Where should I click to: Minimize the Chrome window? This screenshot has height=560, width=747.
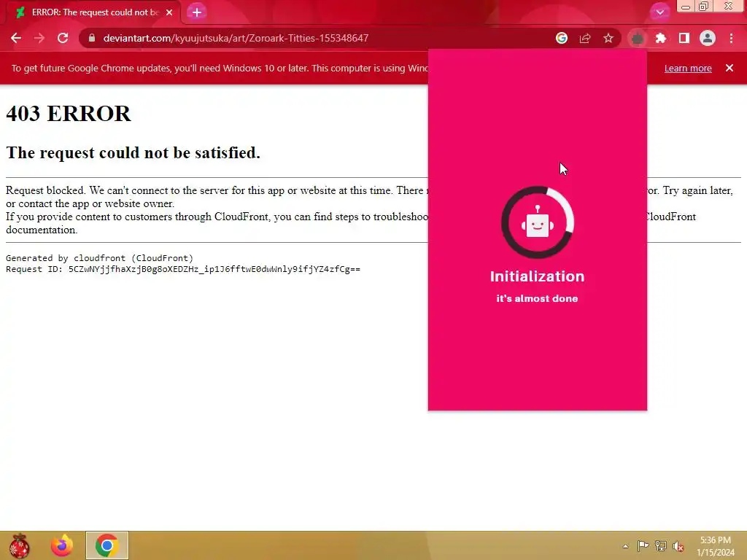coord(686,6)
